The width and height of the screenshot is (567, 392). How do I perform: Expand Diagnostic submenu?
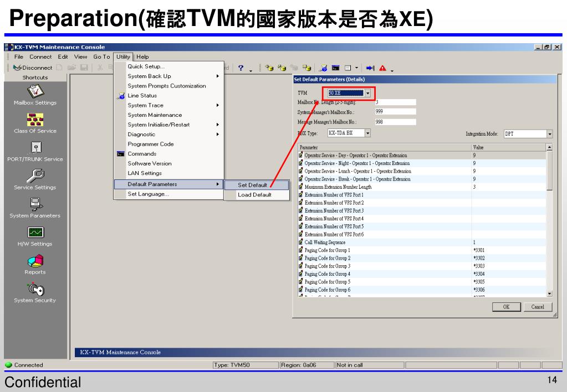pos(169,135)
